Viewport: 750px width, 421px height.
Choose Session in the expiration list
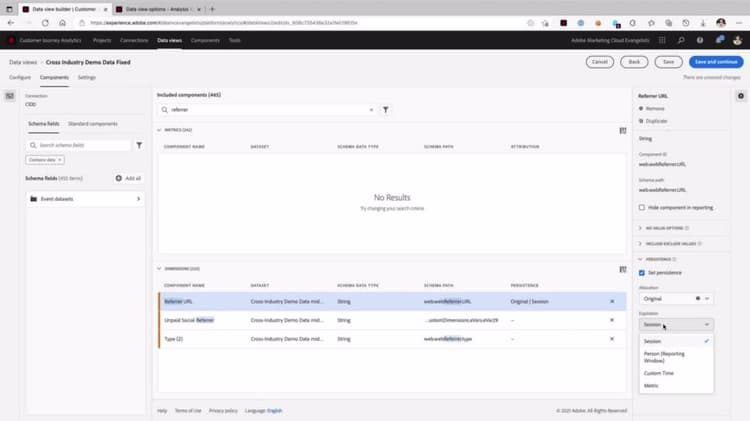[676, 341]
